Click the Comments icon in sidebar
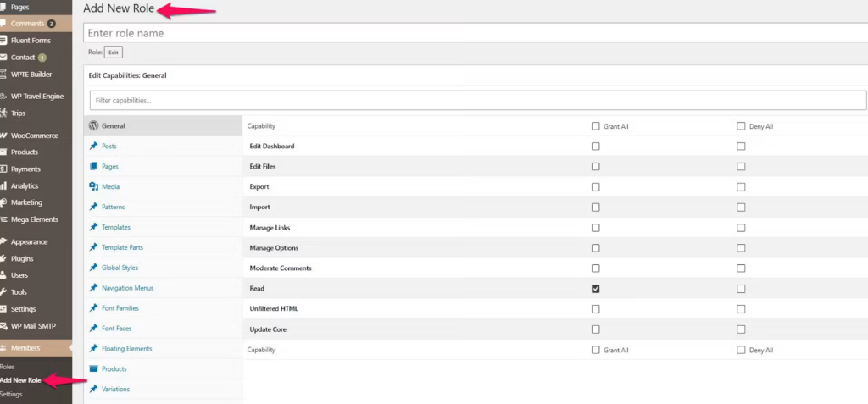The width and height of the screenshot is (868, 404). point(3,24)
